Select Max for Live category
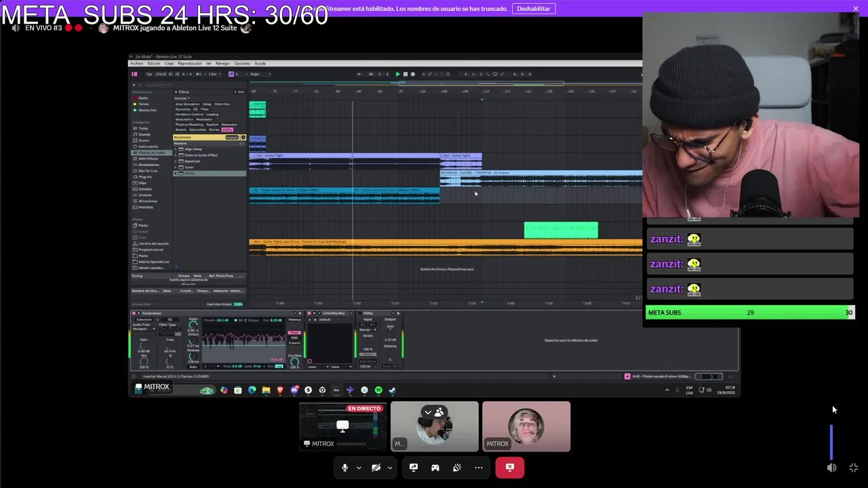 pyautogui.click(x=147, y=171)
